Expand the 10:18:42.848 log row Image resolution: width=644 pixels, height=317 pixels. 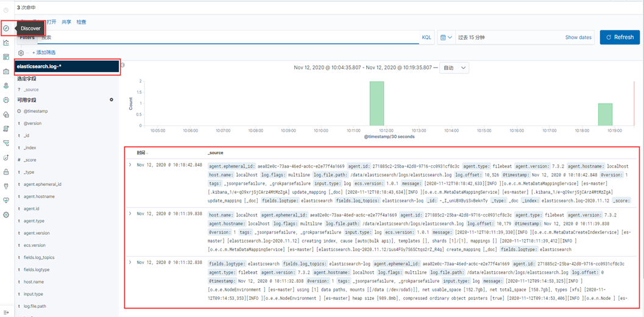(130, 165)
